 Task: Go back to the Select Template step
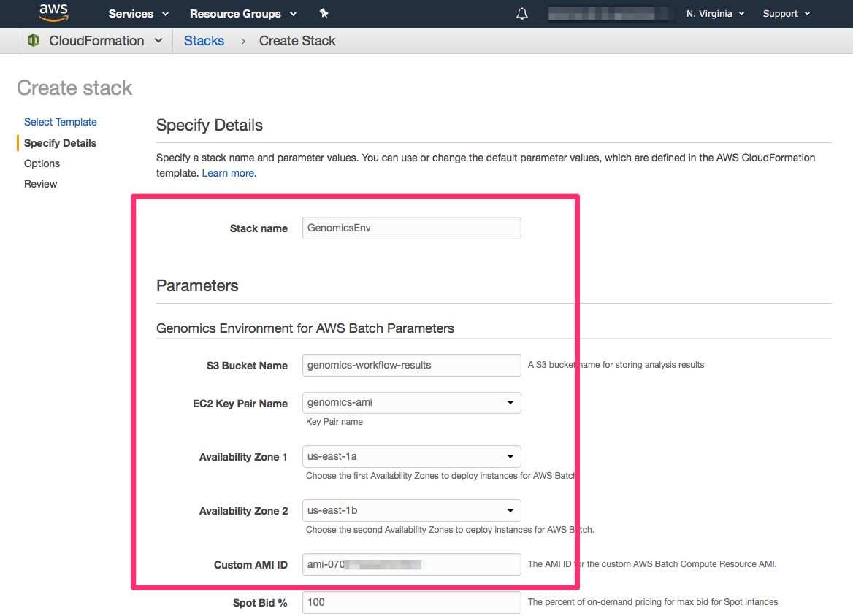(x=61, y=122)
